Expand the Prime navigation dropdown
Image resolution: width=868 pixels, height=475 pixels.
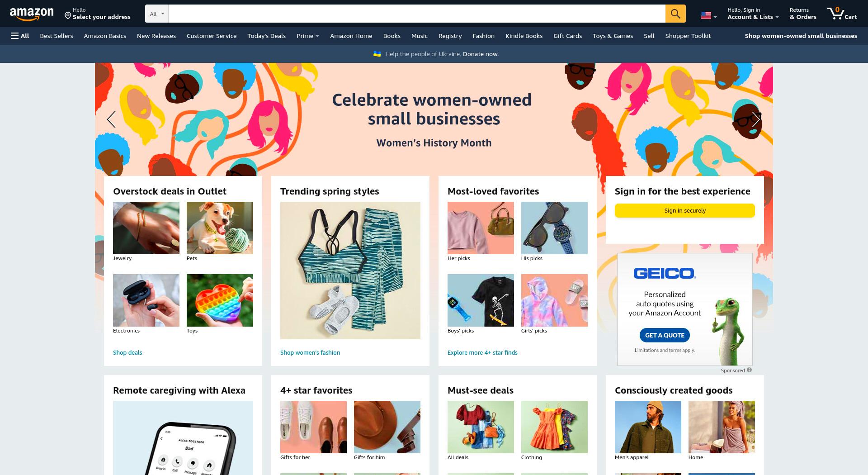pos(307,36)
